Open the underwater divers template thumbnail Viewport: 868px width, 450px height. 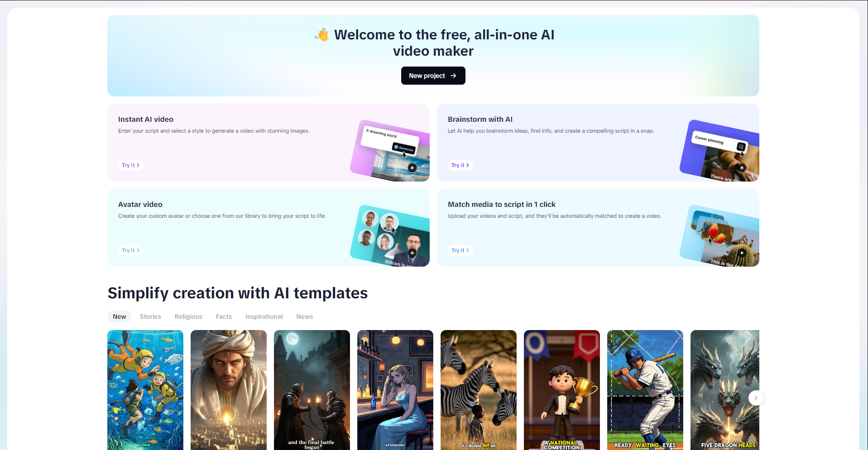pyautogui.click(x=145, y=390)
